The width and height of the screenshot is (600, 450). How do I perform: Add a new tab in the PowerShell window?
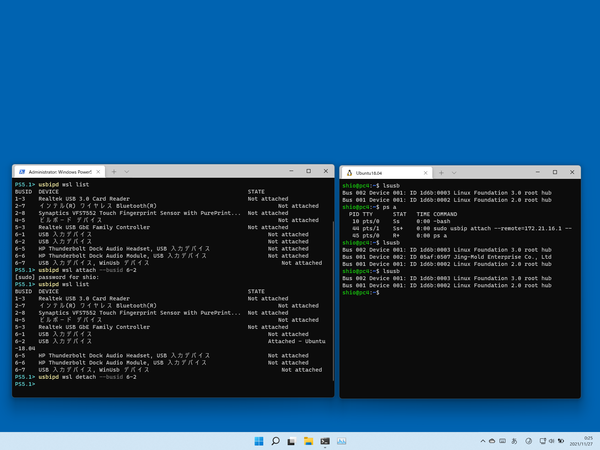[x=114, y=171]
